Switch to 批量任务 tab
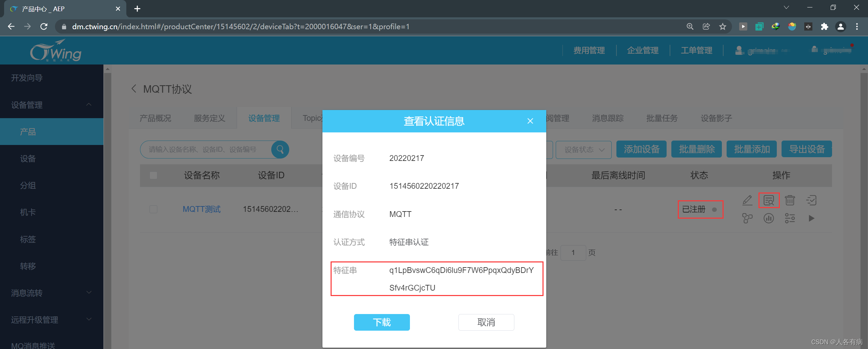Screen dimensions: 868x349 (662, 118)
